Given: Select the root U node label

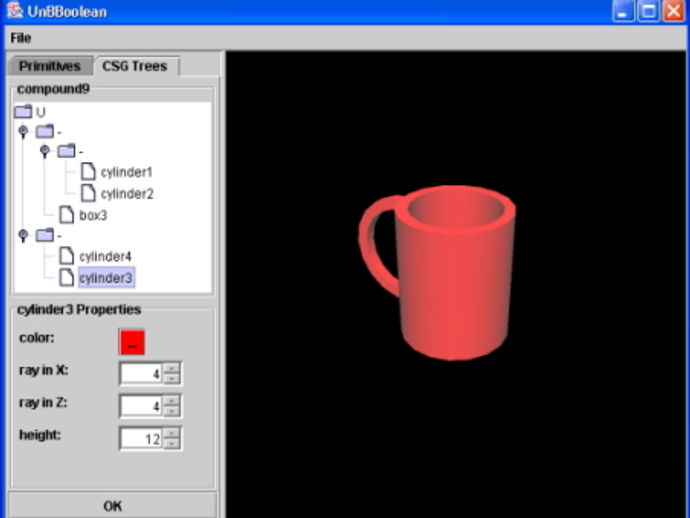Looking at the screenshot, I should [41, 113].
